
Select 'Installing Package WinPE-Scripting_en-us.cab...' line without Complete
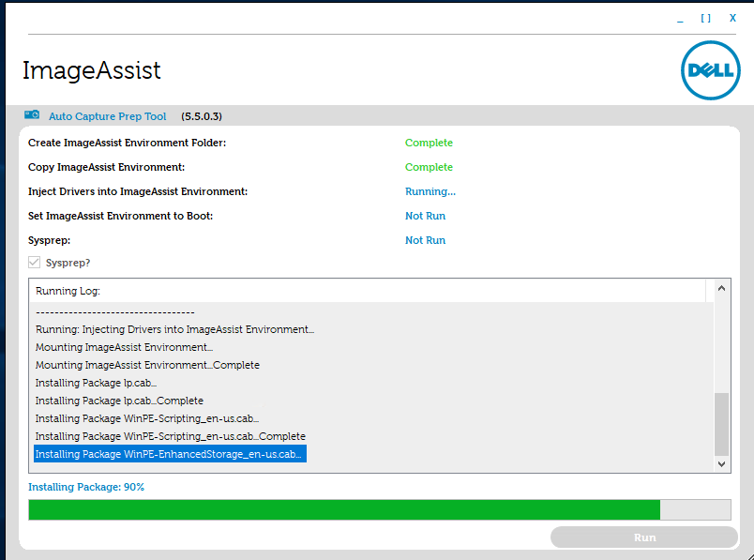click(147, 418)
